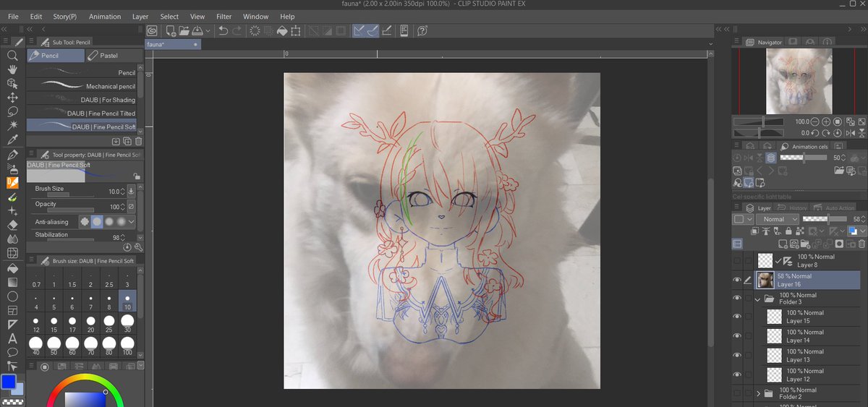
Task: Adjust Brush Size stepper arrows
Action: (122, 192)
